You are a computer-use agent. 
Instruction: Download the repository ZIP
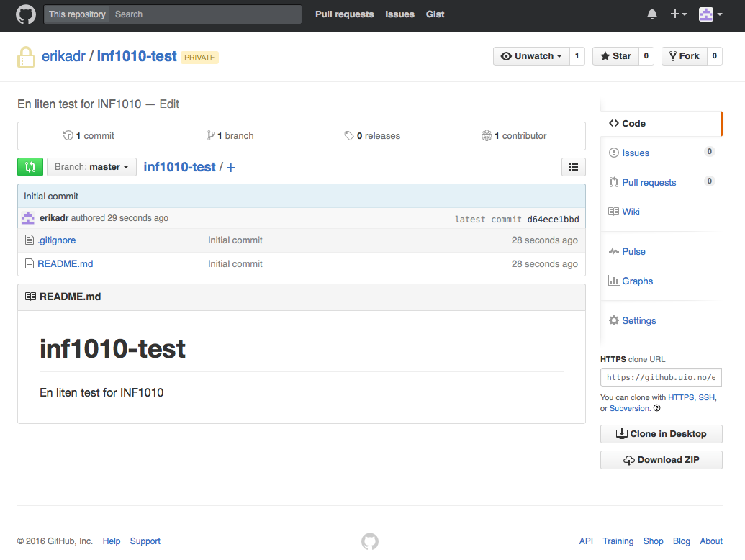click(661, 460)
